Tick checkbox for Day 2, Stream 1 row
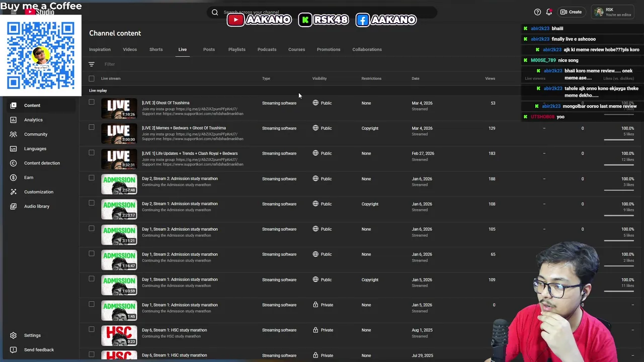 click(x=92, y=203)
